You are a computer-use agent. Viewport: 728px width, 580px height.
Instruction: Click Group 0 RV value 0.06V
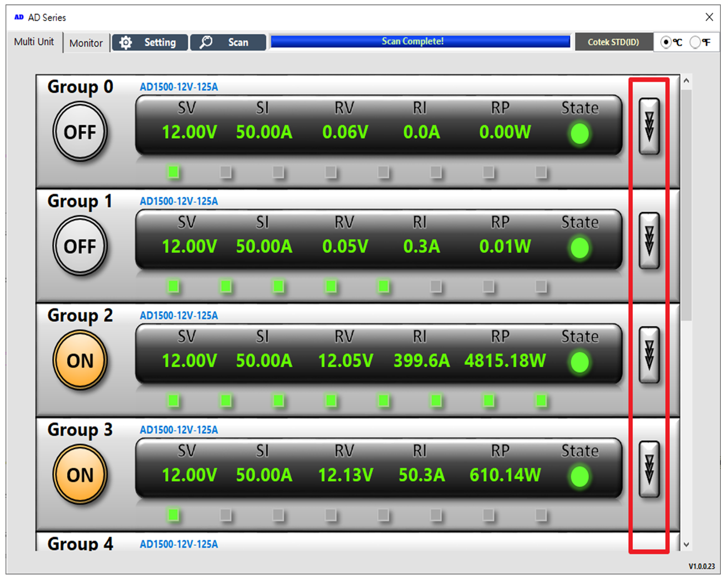pos(345,132)
